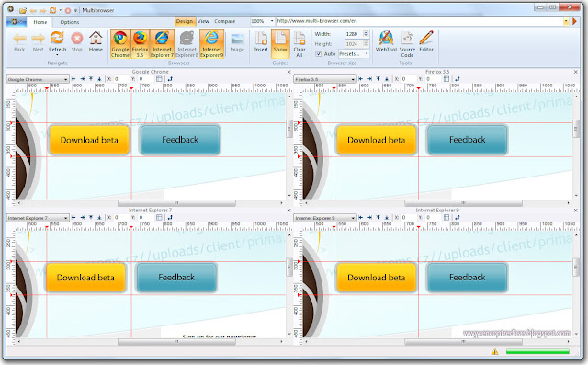This screenshot has height=365, width=588.
Task: Open the Presets dropdown
Action: coord(354,54)
